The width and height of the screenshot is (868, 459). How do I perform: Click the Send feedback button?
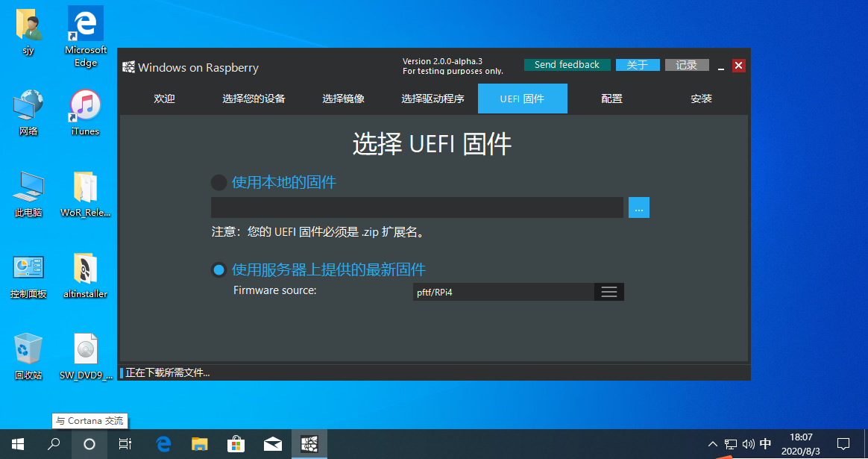click(567, 65)
